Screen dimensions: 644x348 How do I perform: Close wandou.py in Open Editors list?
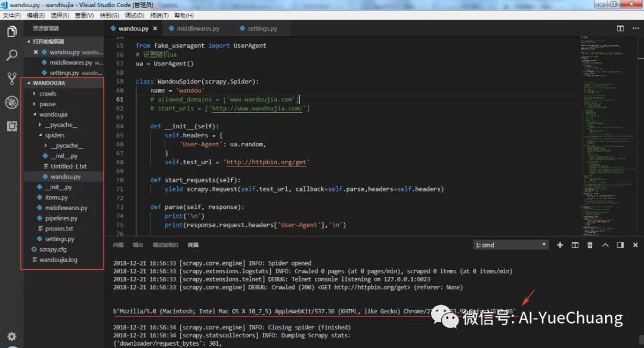(x=36, y=53)
